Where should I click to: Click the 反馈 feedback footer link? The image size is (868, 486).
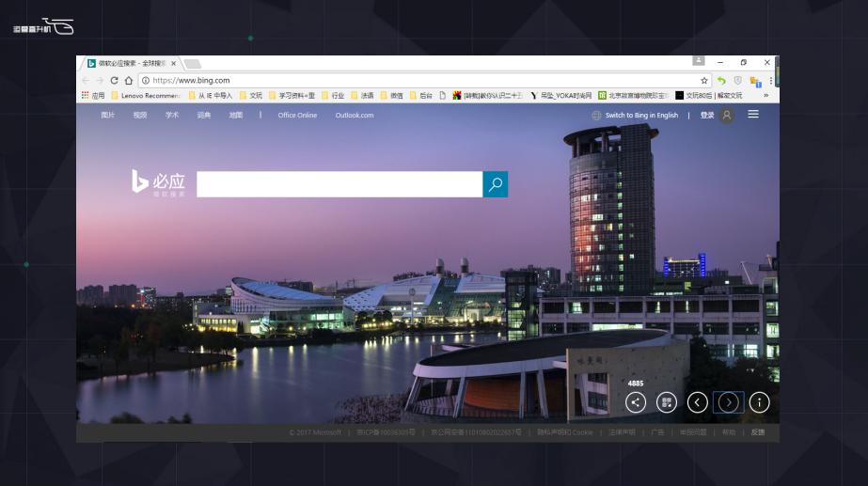758,432
